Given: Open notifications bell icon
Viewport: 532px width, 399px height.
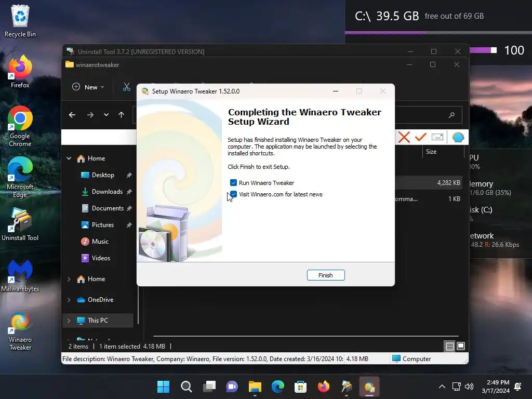Looking at the screenshot, I should tap(518, 387).
